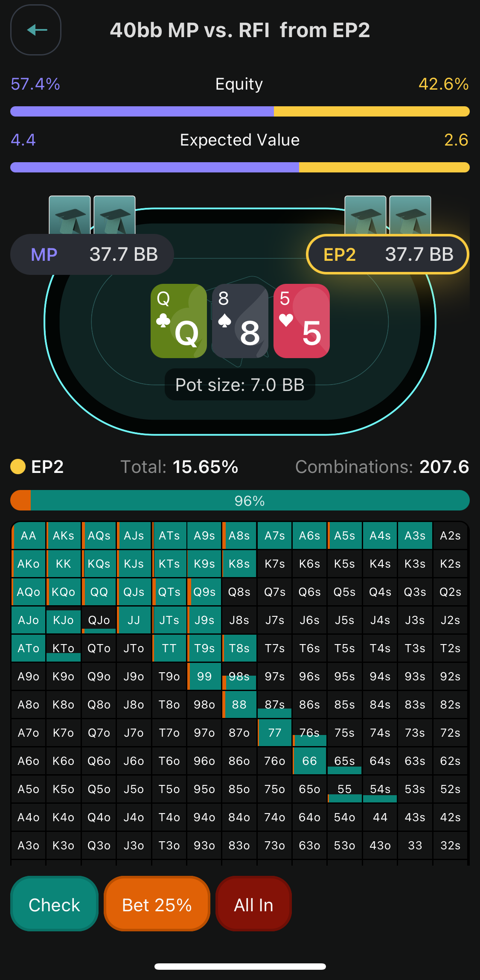The height and width of the screenshot is (980, 480).
Task: Select the 88 hand cell
Action: (x=239, y=705)
